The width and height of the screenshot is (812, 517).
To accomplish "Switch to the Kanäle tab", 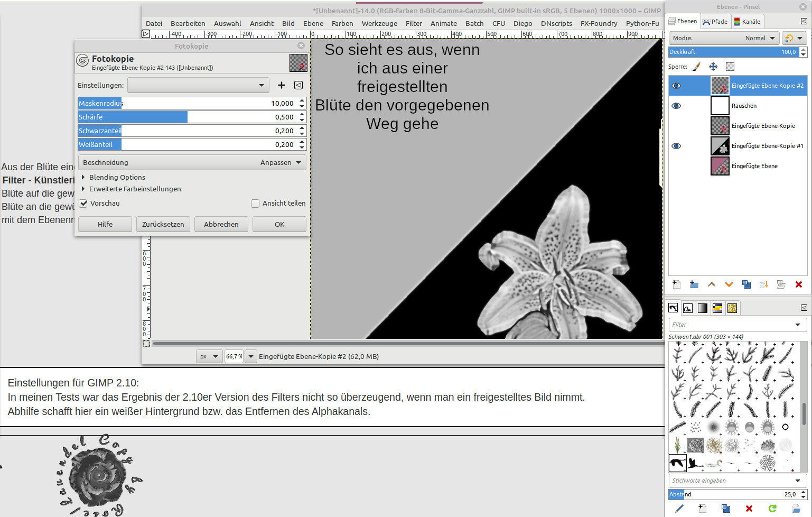I will [748, 22].
